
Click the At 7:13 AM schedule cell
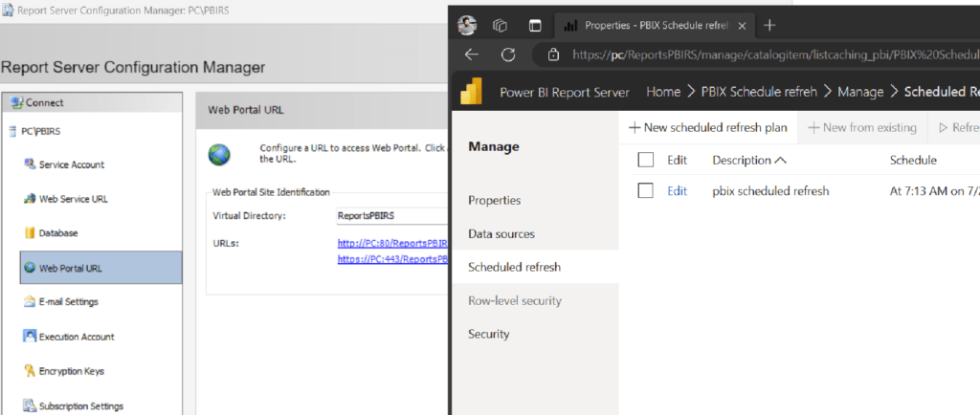coord(934,191)
